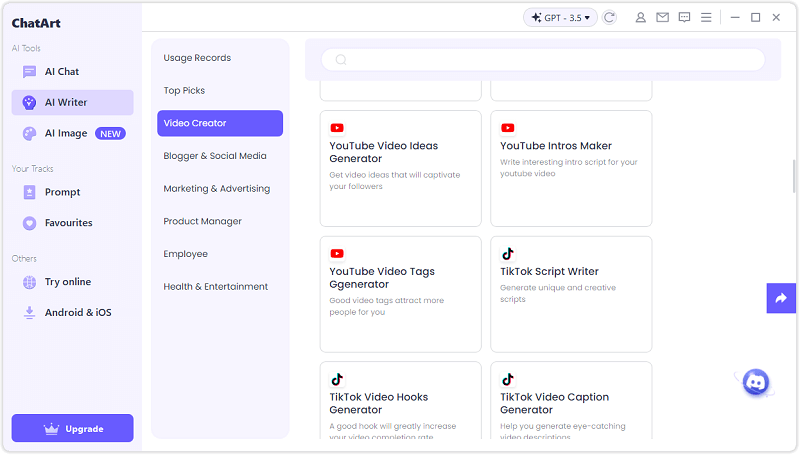This screenshot has height=455, width=800.
Task: Switch to the Marketing & Advertising category
Action: (x=217, y=189)
